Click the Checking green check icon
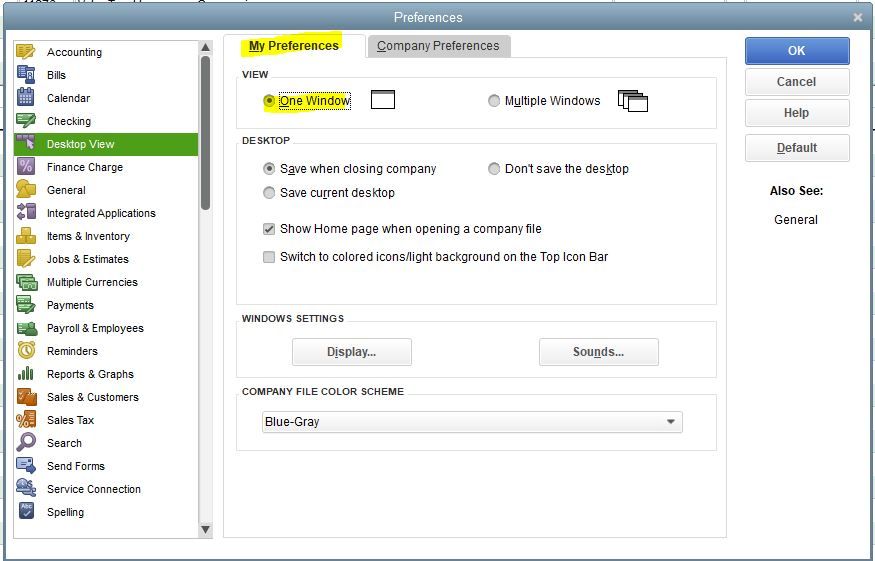The image size is (875, 561). [x=26, y=121]
